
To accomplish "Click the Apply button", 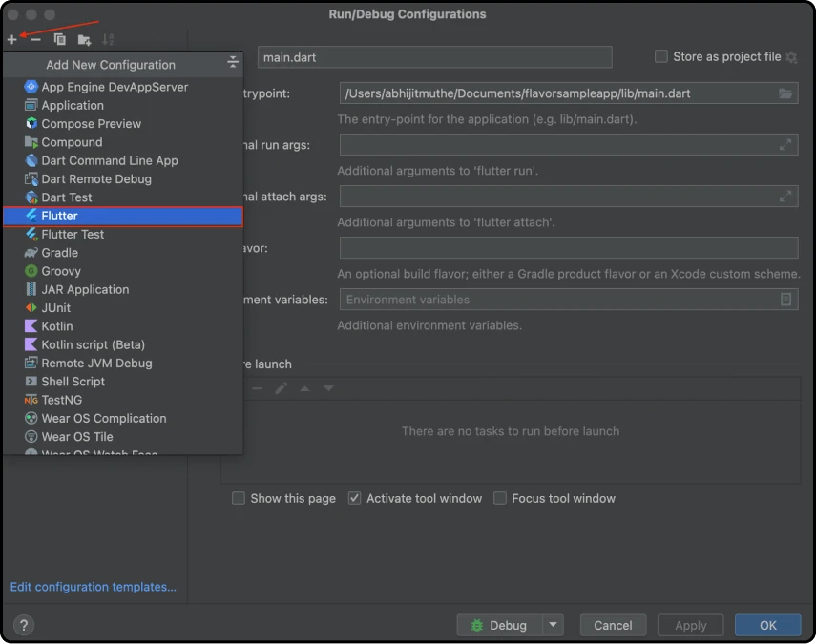I will tap(690, 625).
